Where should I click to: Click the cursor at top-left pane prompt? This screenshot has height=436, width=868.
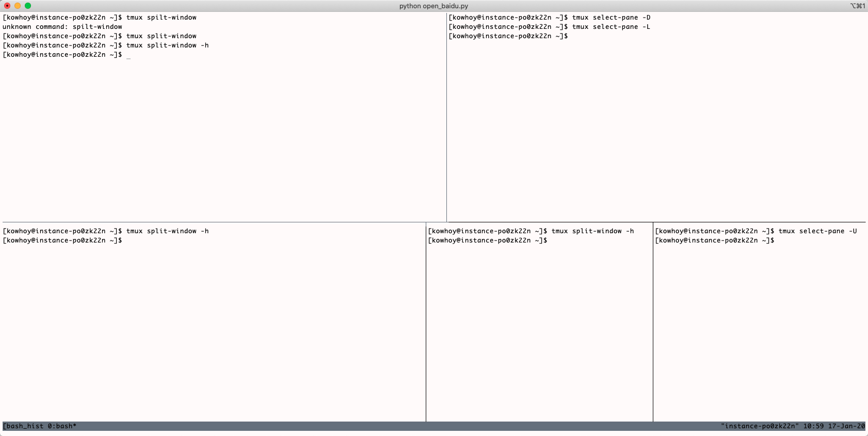(128, 55)
